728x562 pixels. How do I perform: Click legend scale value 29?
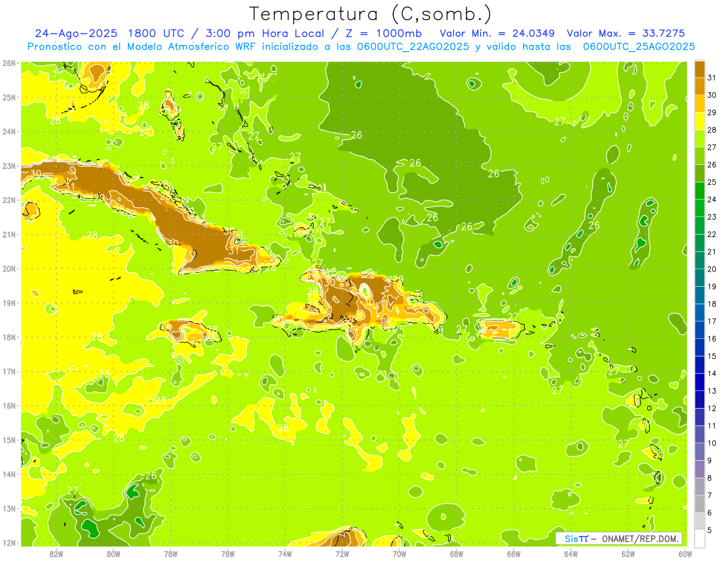pos(712,112)
